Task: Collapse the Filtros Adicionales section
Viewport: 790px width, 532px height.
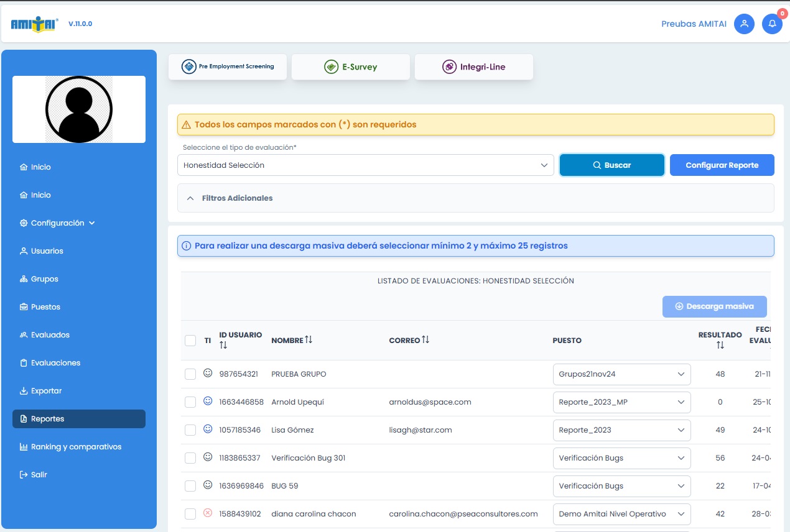Action: [190, 198]
